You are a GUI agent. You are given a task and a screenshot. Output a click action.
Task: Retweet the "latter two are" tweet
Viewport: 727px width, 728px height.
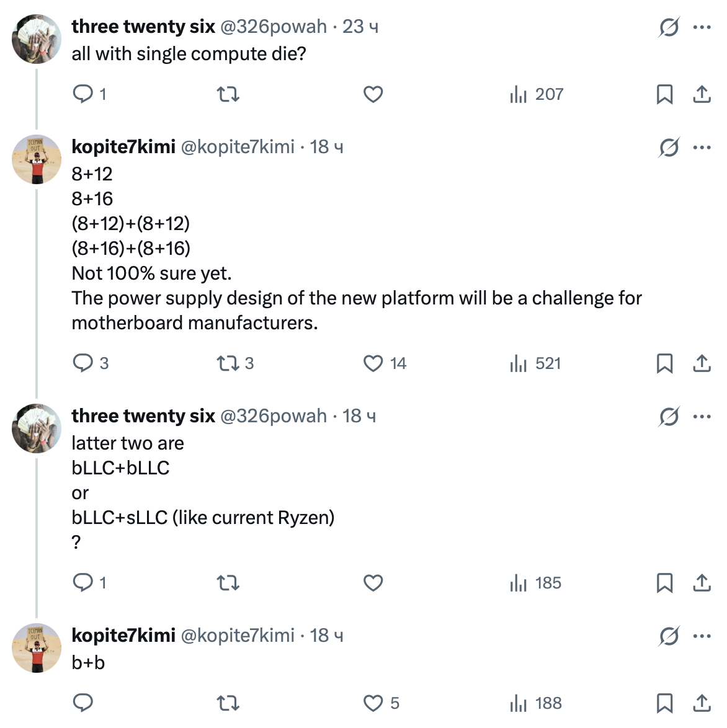coord(228,583)
